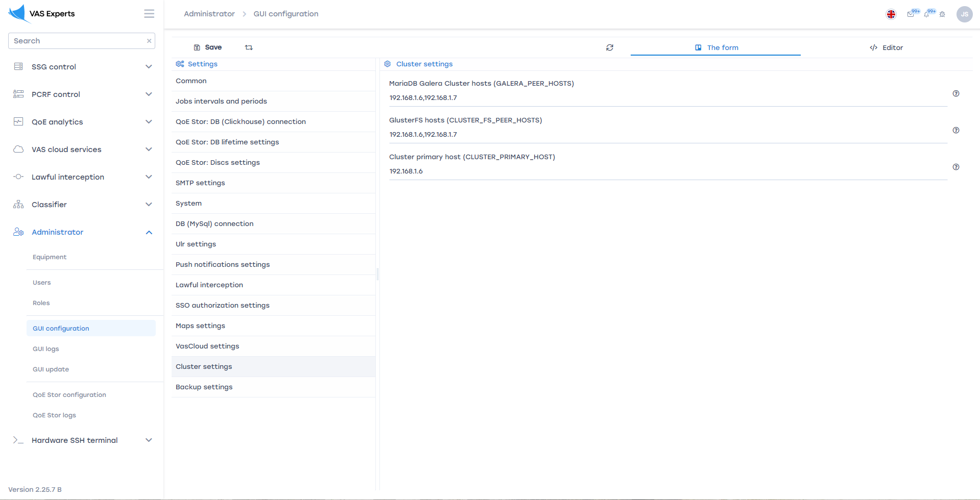The width and height of the screenshot is (980, 500).
Task: Click the Save button
Action: pyautogui.click(x=208, y=47)
